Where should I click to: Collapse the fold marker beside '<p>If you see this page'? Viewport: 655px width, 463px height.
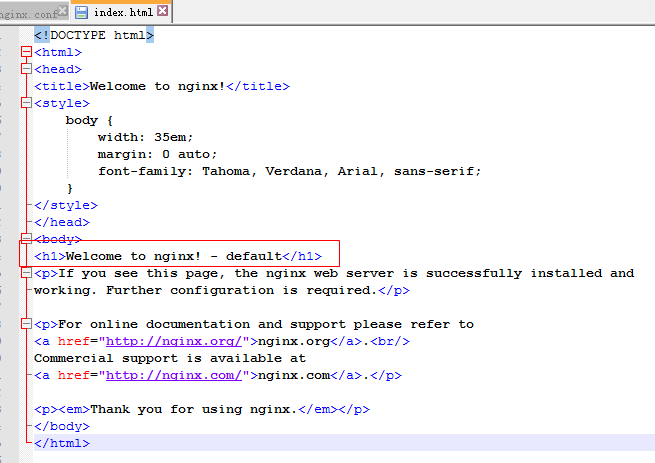tap(26, 273)
